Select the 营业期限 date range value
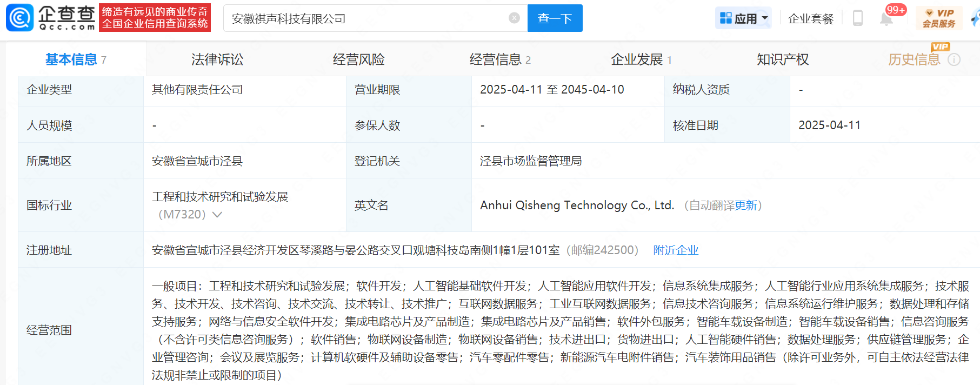The width and height of the screenshot is (980, 385). point(552,90)
